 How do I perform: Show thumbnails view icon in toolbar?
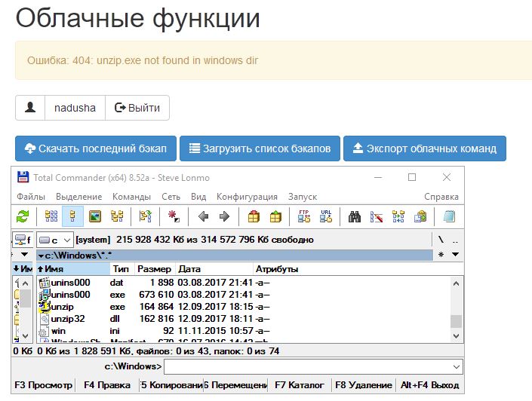(95, 216)
